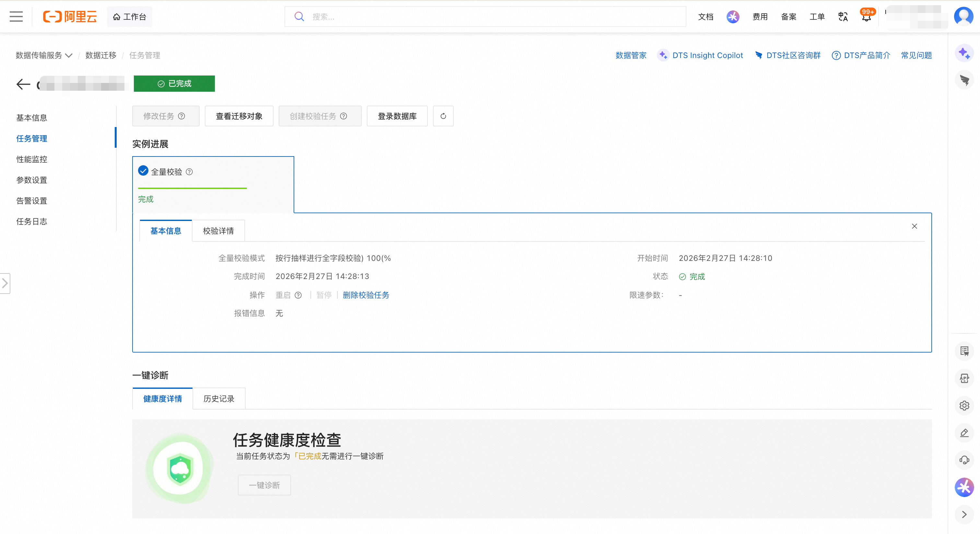Click the green 全量校验 progress bar

[192, 188]
